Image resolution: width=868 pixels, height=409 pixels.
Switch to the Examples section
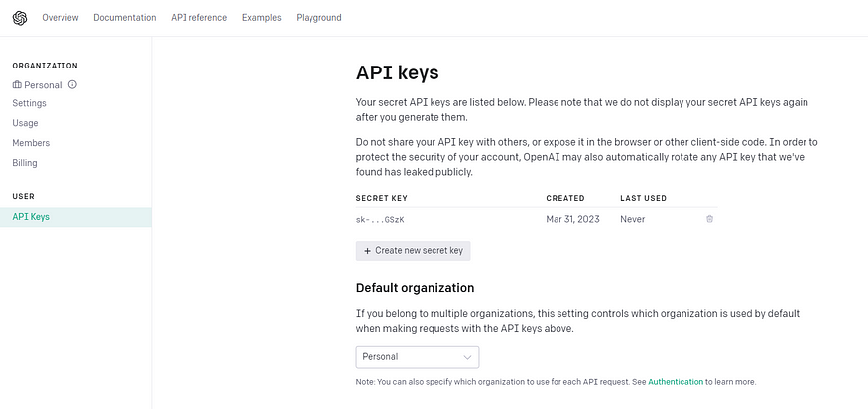261,17
